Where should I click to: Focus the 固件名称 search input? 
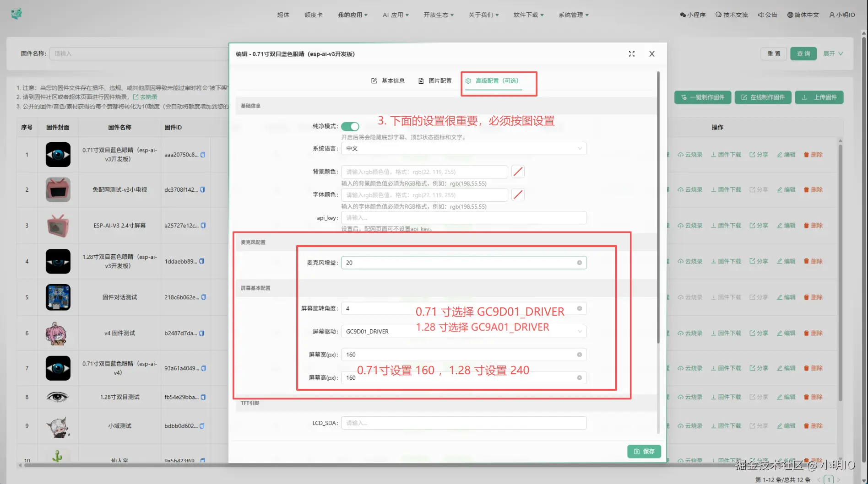[x=139, y=54]
